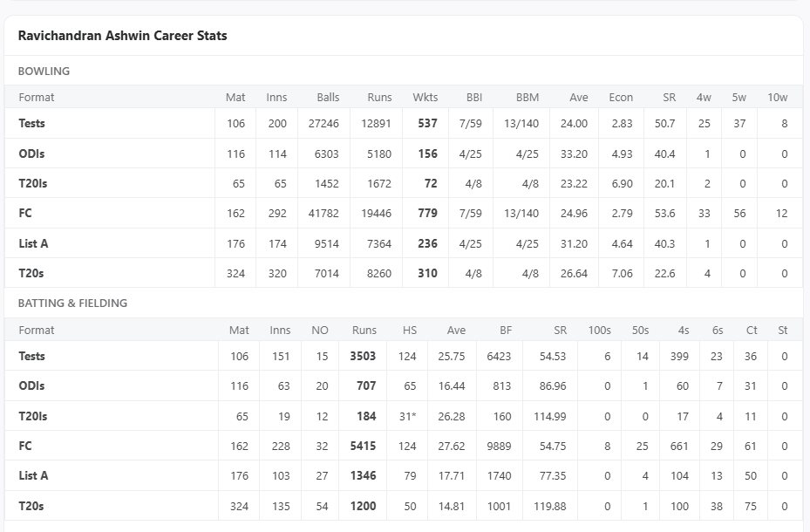Click the 3503 Test runs cell
The image size is (810, 532).
pyautogui.click(x=364, y=356)
